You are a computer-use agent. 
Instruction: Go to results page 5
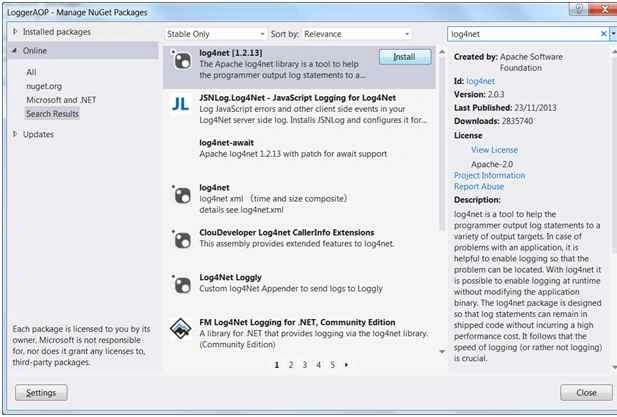coord(333,365)
